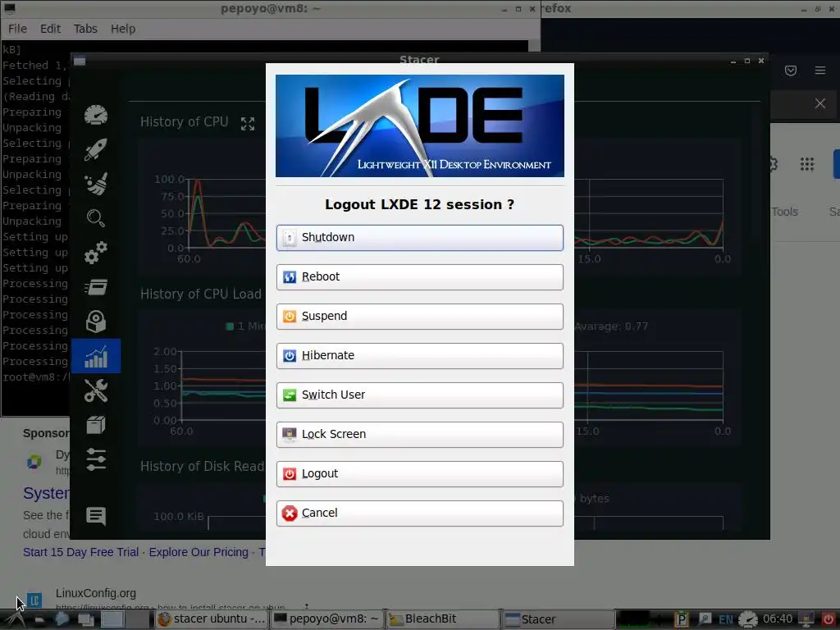The image size is (840, 630).
Task: Open terminal File menu
Action: [17, 29]
